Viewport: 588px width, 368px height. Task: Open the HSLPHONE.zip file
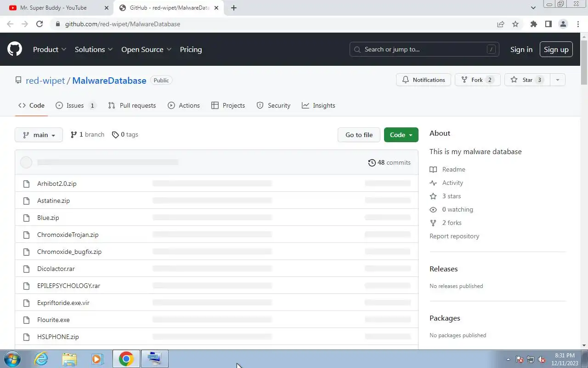pos(58,337)
